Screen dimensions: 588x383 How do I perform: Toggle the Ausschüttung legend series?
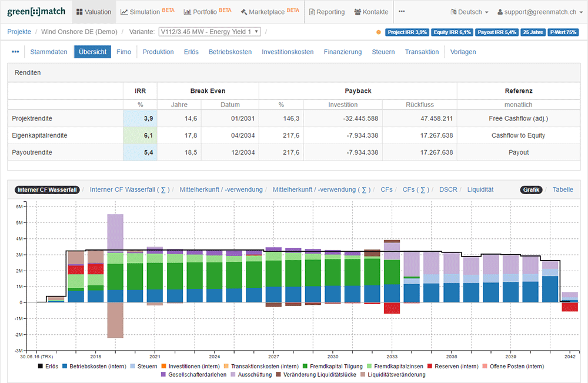(255, 374)
